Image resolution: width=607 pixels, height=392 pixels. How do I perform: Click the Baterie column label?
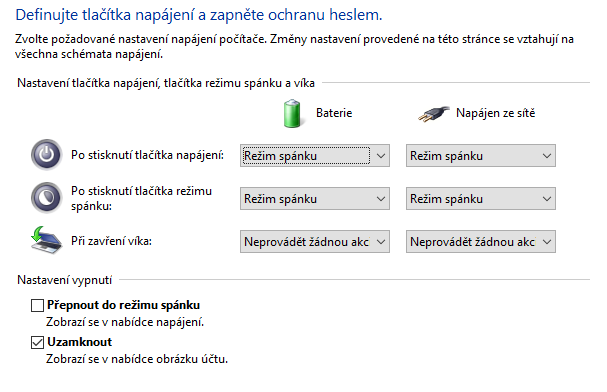(334, 113)
